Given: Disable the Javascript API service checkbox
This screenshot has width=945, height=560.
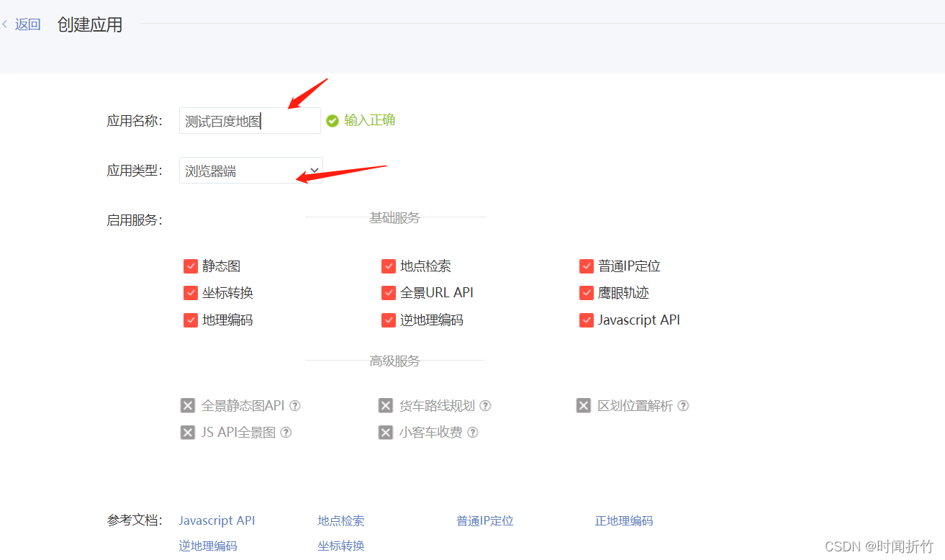Looking at the screenshot, I should click(x=587, y=320).
